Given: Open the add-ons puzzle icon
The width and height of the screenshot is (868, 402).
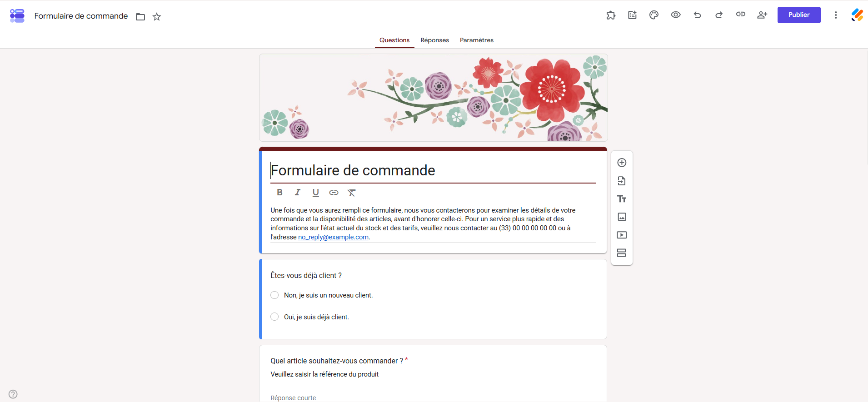Looking at the screenshot, I should click(611, 15).
